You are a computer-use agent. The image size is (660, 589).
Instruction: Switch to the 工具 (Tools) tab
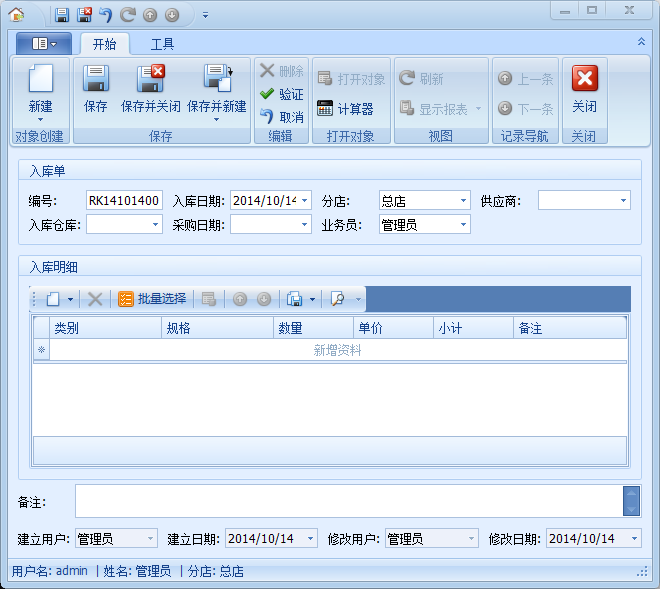point(162,44)
